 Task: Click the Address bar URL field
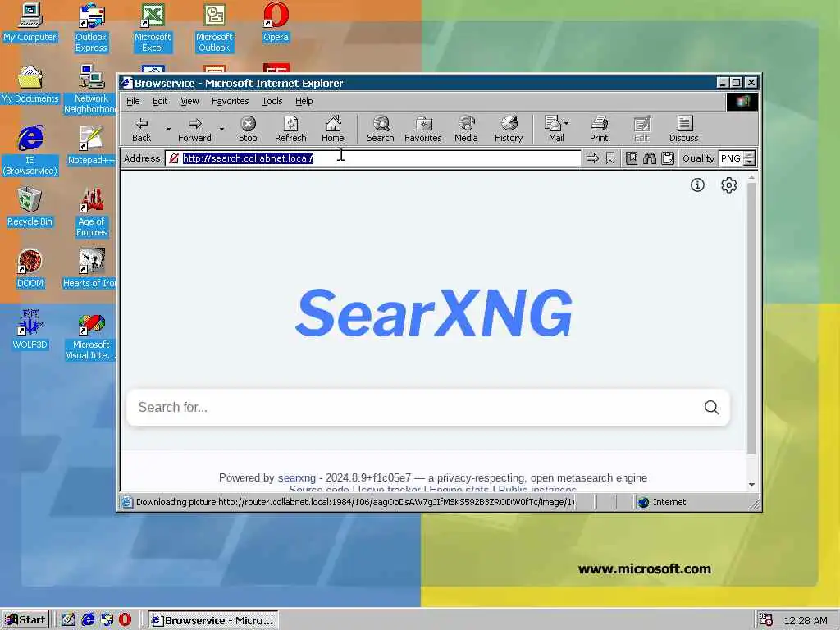pos(373,158)
